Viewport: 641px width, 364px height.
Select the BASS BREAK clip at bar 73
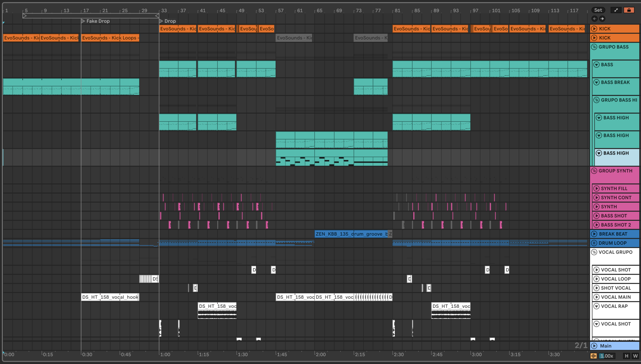[371, 87]
